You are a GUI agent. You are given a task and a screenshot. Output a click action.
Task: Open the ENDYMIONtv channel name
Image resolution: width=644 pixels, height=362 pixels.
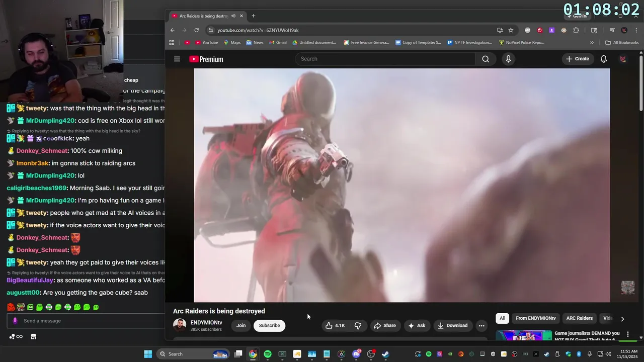(x=206, y=323)
